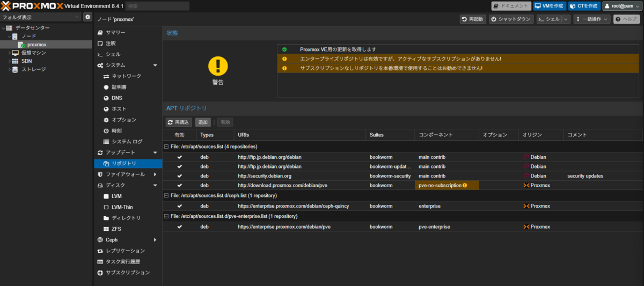
Task: Toggle enabled check for ftp.jp.debian.org bookworm row
Action: click(x=180, y=157)
